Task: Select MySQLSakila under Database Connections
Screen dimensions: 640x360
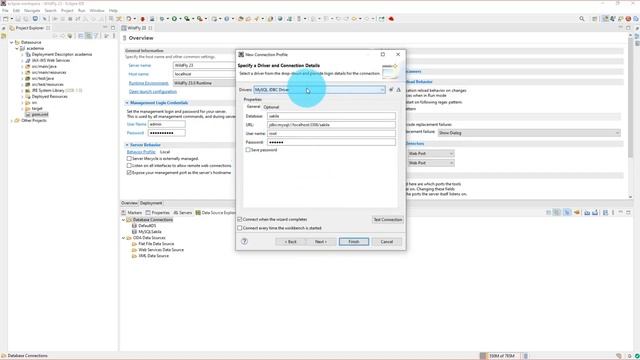Action: [x=149, y=231]
